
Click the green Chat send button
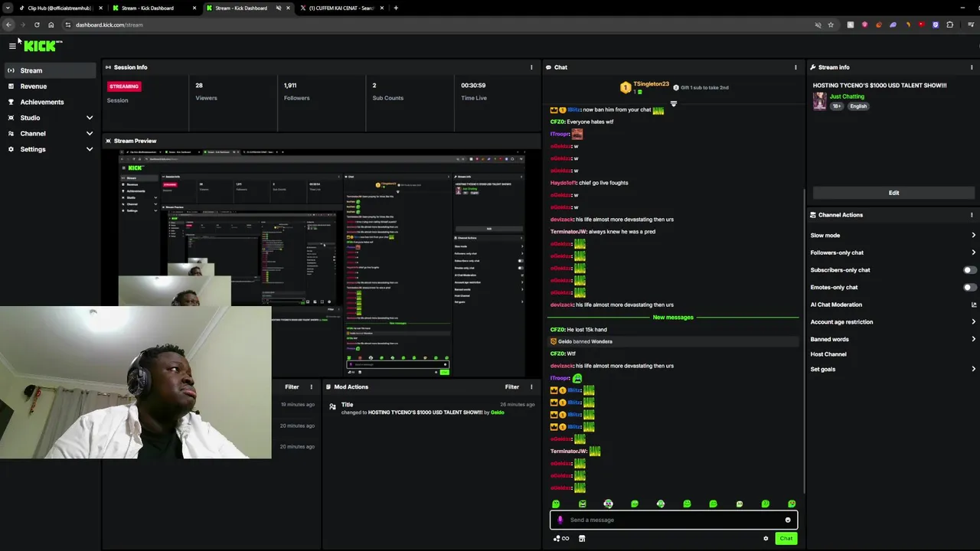(786, 539)
